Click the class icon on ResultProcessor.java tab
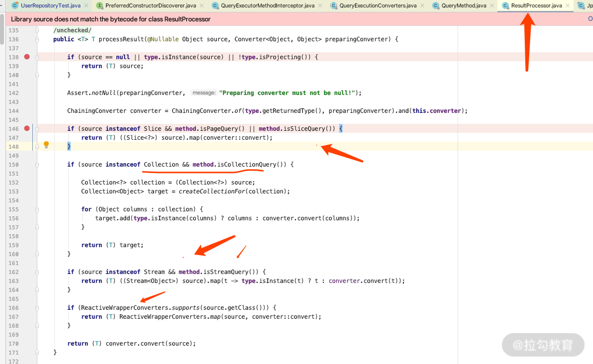Image resolution: width=593 pixels, height=364 pixels. coord(505,5)
